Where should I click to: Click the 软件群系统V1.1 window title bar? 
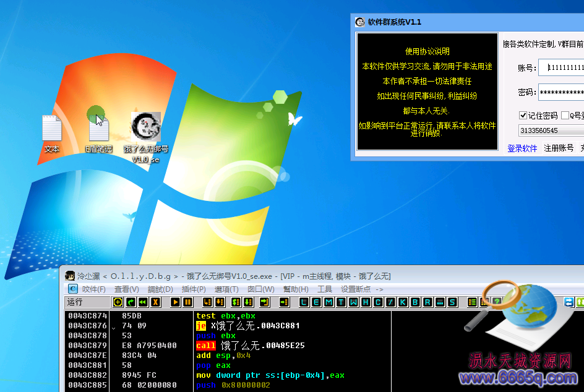point(468,22)
